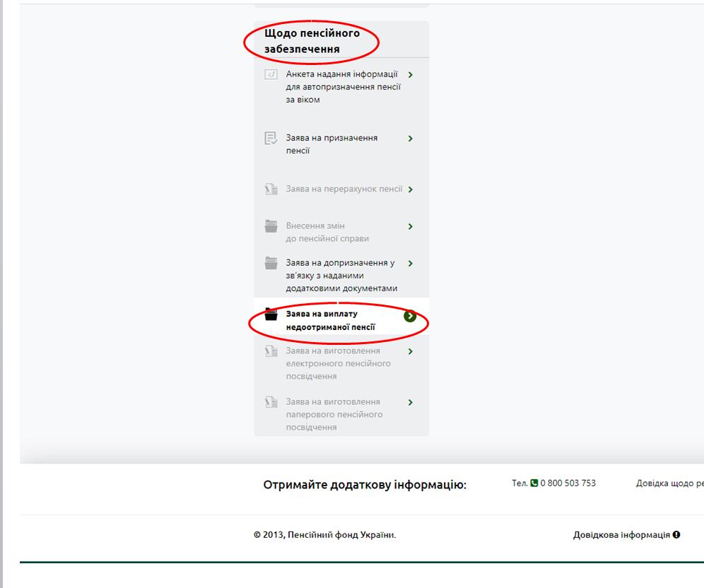Open 'Заява на перерахунок пенсії' menu item
The height and width of the screenshot is (588, 704).
[x=344, y=189]
